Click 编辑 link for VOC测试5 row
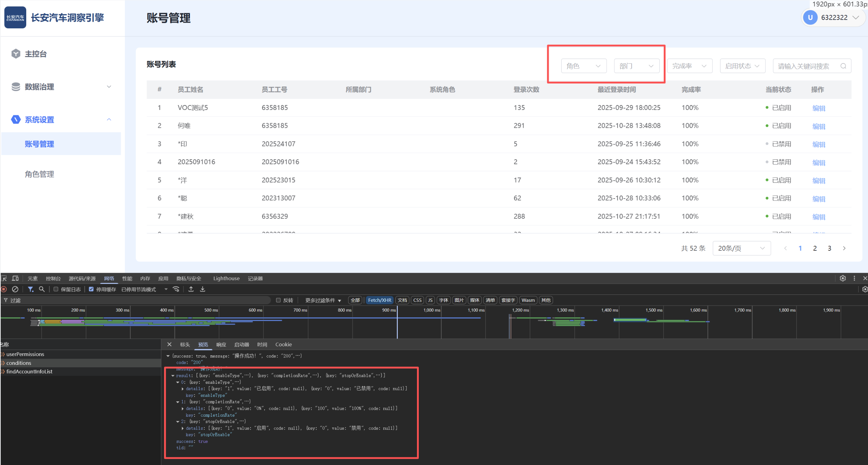Image resolution: width=868 pixels, height=465 pixels. (818, 108)
